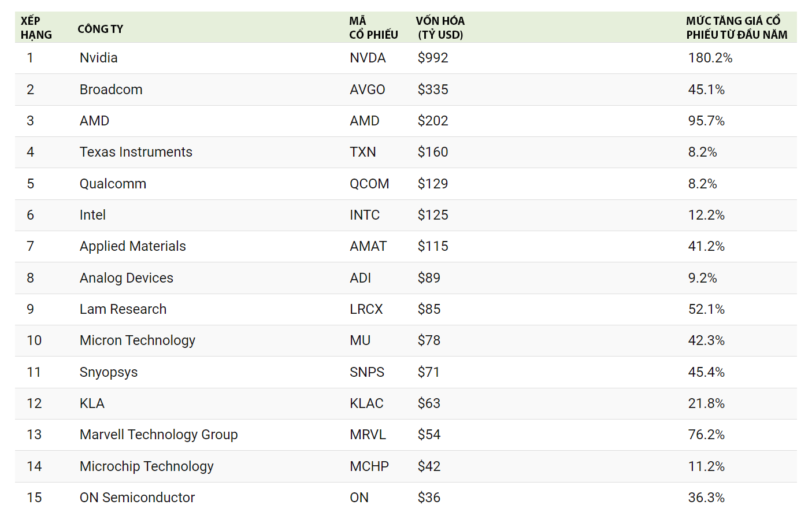This screenshot has height=523, width=812.
Task: Click the Texas Instruments row name
Action: 136,152
